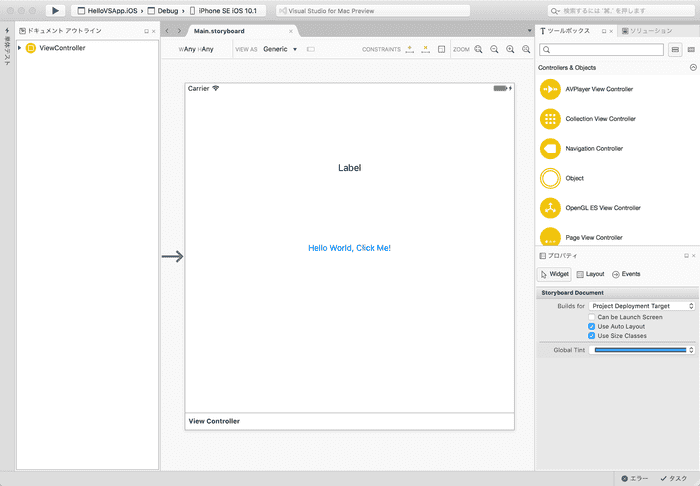Viewport: 700px width, 486px height.
Task: Pick the Navigation Controller toolbox icon
Action: [x=550, y=148]
